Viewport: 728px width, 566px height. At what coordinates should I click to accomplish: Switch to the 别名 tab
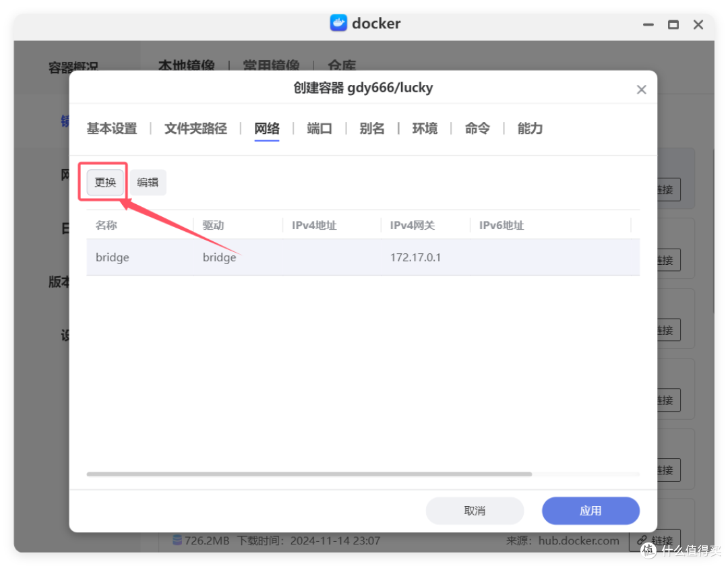372,129
